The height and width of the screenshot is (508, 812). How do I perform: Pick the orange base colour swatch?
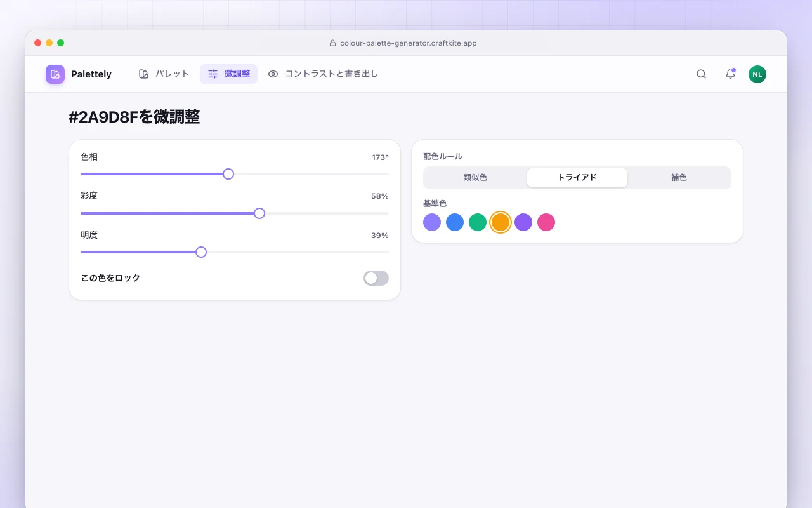click(x=501, y=222)
